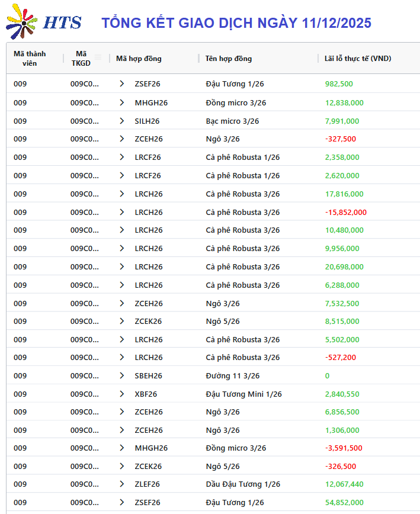This screenshot has height=514, width=420.
Task: Expand the SILH26 Bạc micro row
Action: (x=122, y=121)
